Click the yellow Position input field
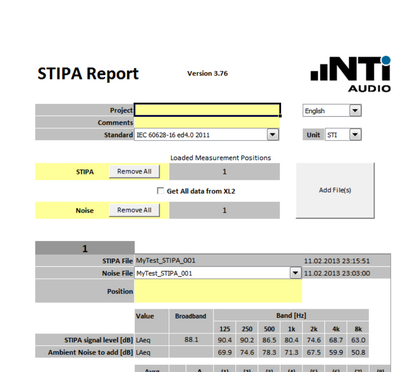This screenshot has width=413, height=372. (x=218, y=291)
